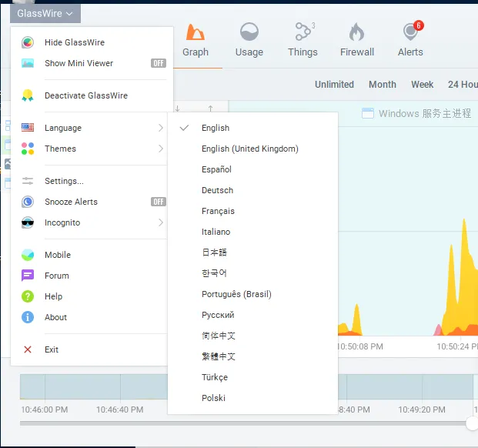Open Settings... from the menu
Viewport: 478px width, 448px height.
pos(64,181)
